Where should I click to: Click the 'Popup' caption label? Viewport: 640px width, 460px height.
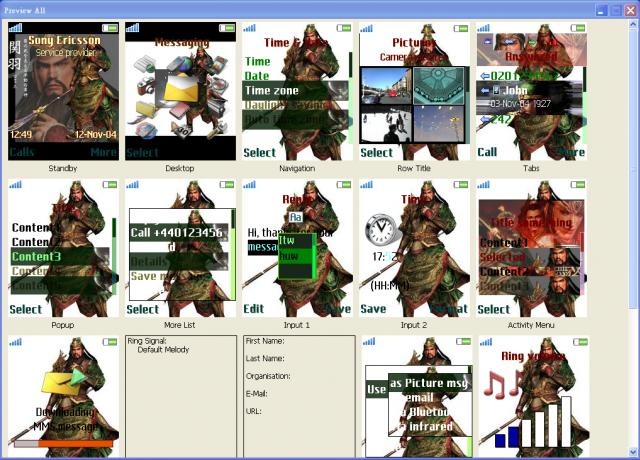point(62,325)
